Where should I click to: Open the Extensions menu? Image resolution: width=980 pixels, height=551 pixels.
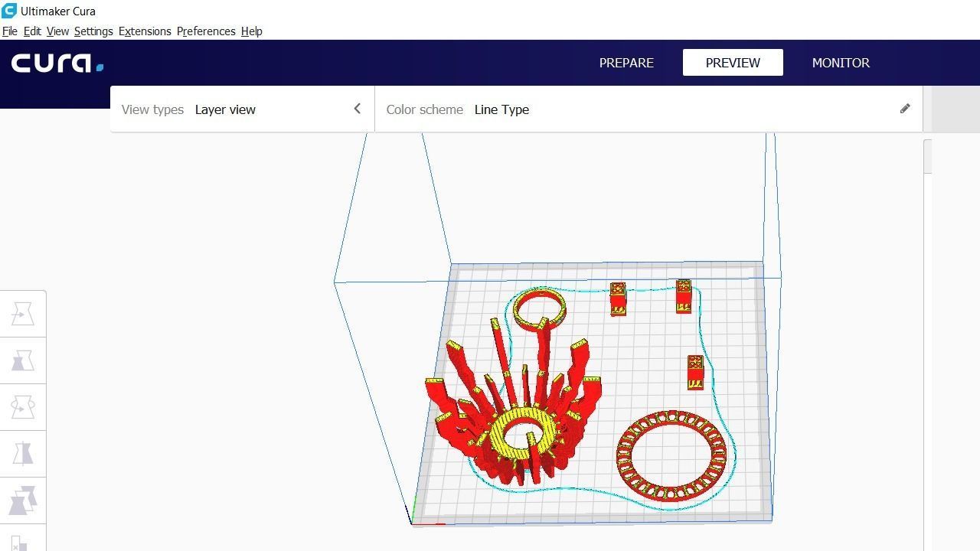145,31
